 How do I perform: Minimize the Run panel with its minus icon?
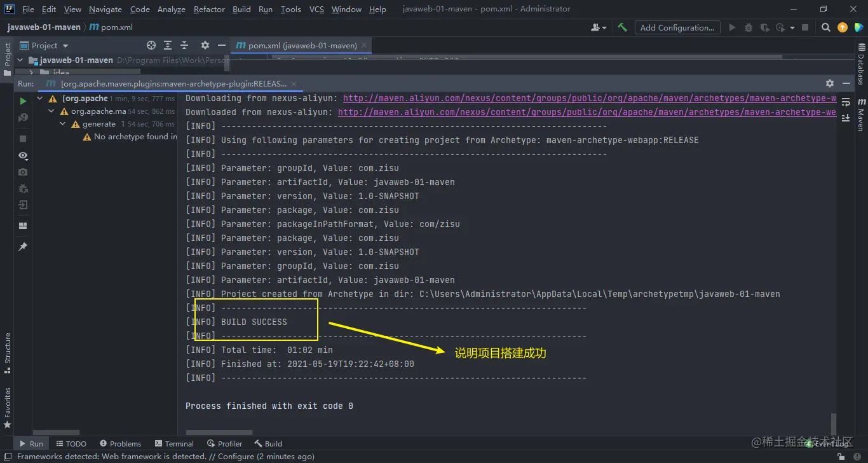pos(846,83)
